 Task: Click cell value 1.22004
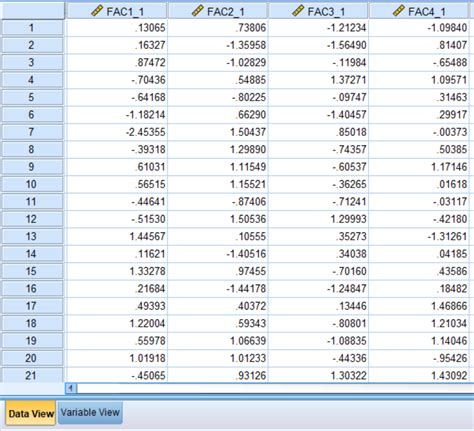(117, 323)
